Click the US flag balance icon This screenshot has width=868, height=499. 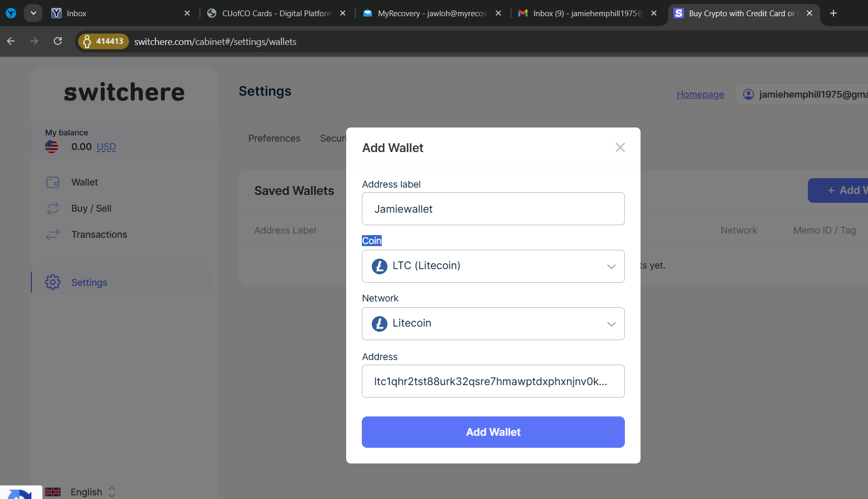pos(52,147)
